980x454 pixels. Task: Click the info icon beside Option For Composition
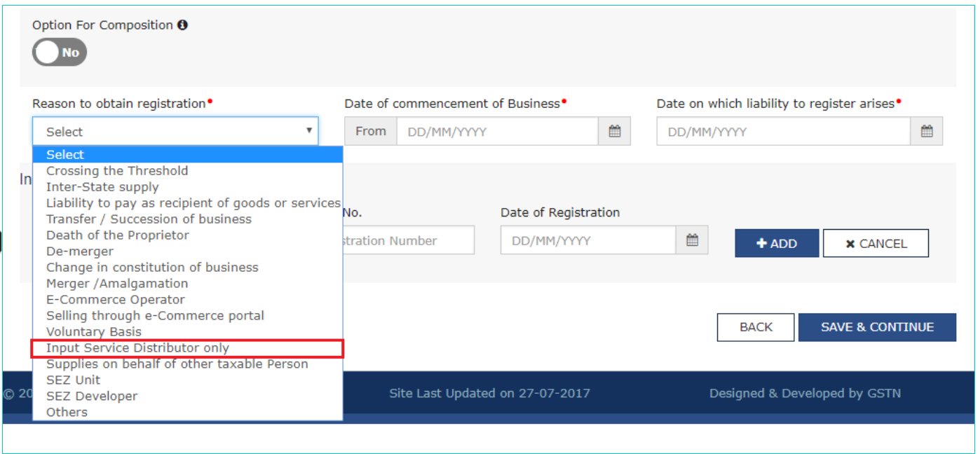tap(184, 24)
